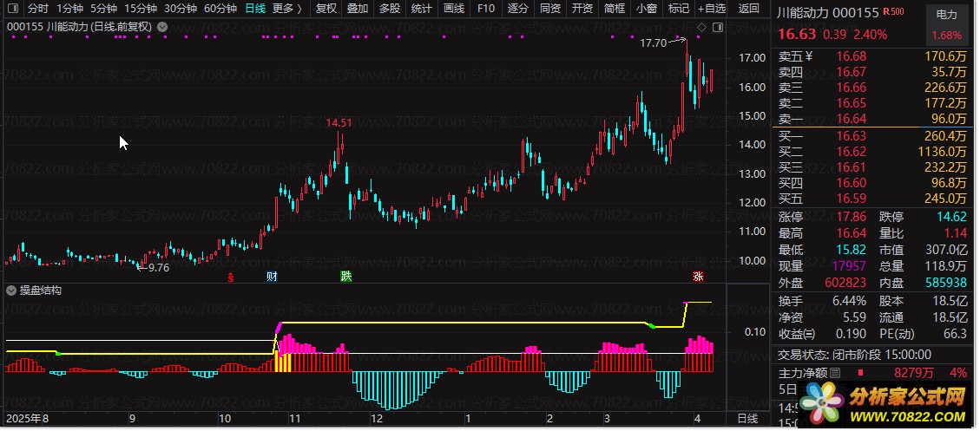Image resolution: width=980 pixels, height=431 pixels.
Task: Click the 同资 toolbar button
Action: click(549, 9)
